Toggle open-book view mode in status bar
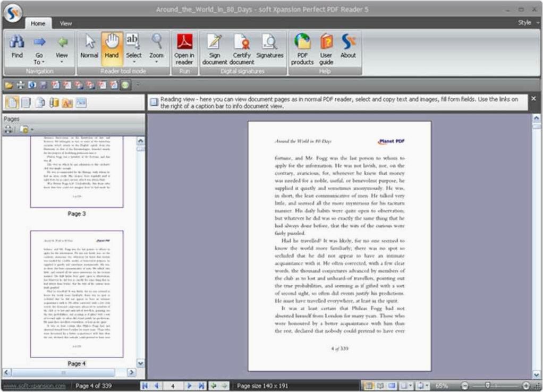Screen dimensions: 543x392 click(x=380, y=386)
